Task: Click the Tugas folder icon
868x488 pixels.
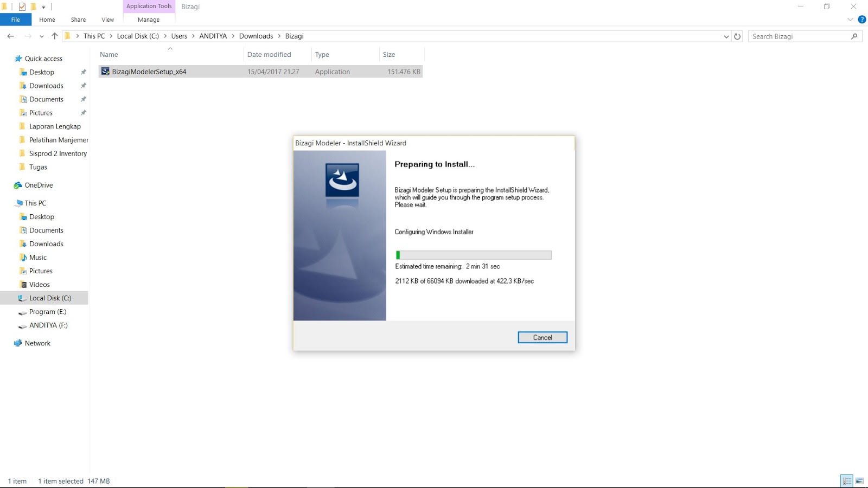Action: (x=22, y=167)
